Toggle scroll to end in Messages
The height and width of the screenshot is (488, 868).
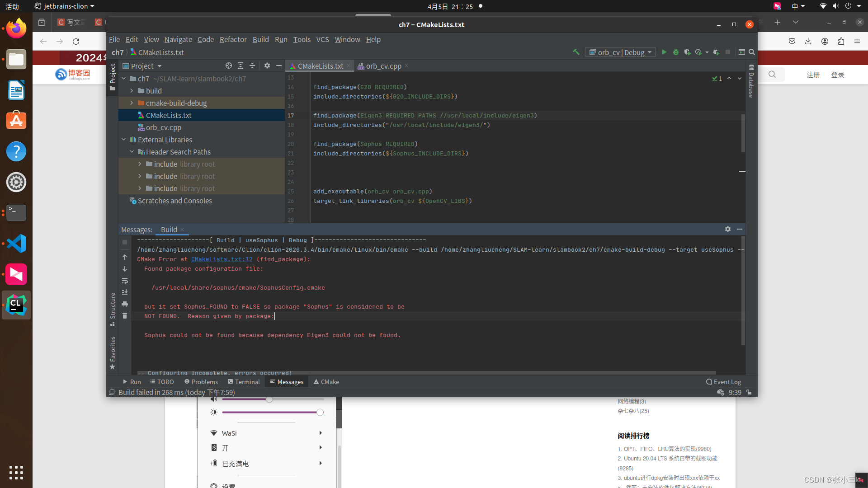pos(125,292)
